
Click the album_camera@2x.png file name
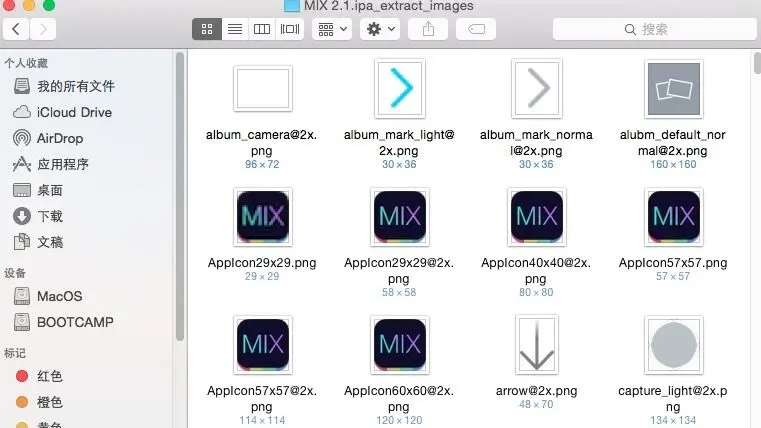pyautogui.click(x=262, y=143)
